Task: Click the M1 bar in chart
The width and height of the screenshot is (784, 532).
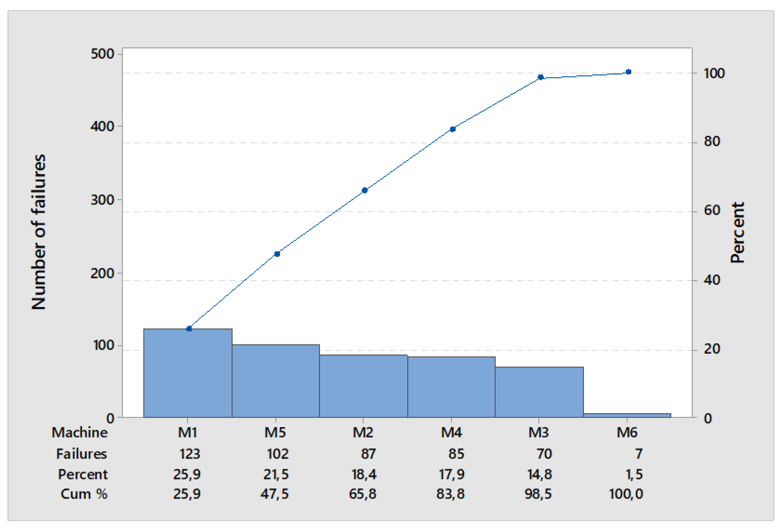Action: [x=188, y=373]
